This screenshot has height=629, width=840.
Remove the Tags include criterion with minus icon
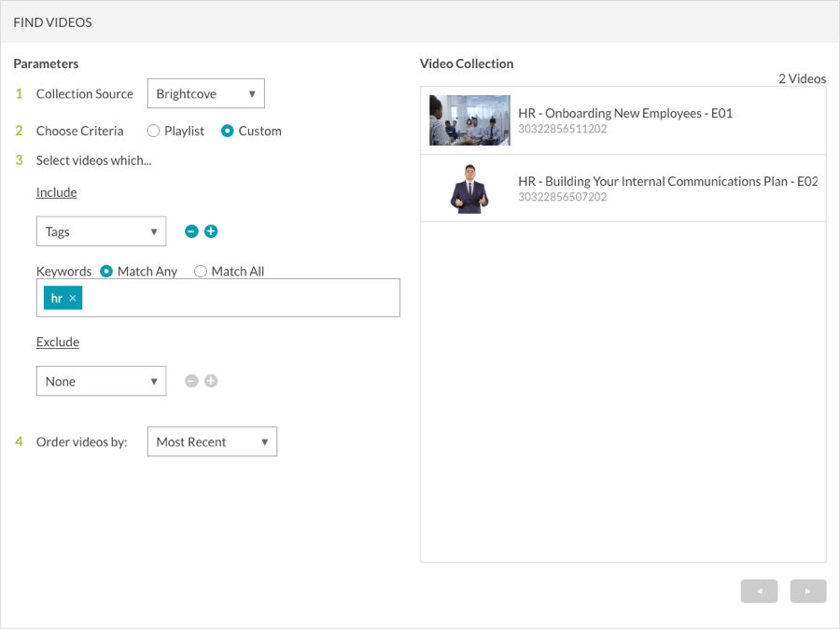click(x=191, y=231)
